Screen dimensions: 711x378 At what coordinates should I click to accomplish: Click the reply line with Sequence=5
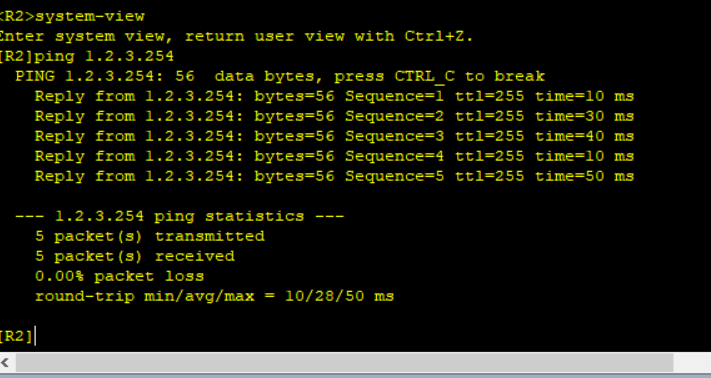[x=334, y=176]
